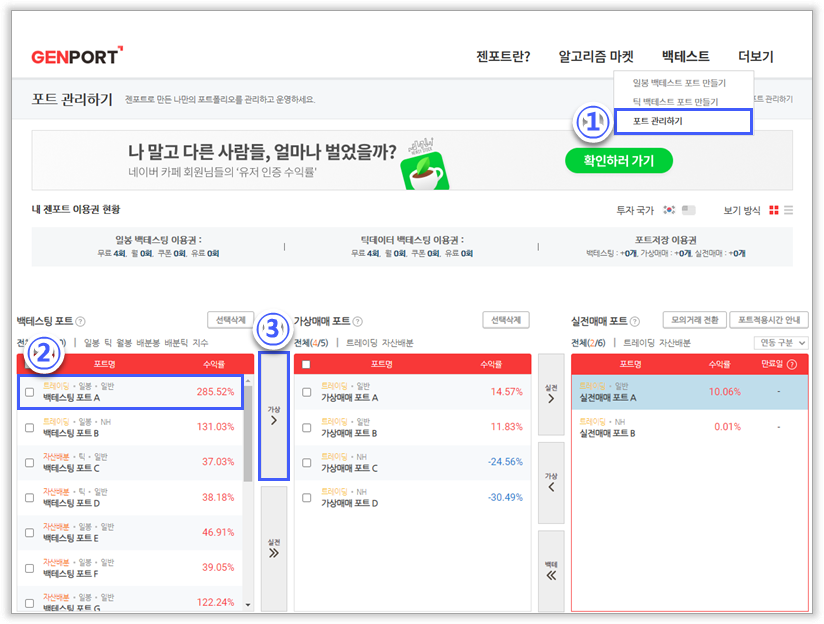Click help icon beside 실전매매 포트 title
The height and width of the screenshot is (624, 824).
tap(633, 322)
